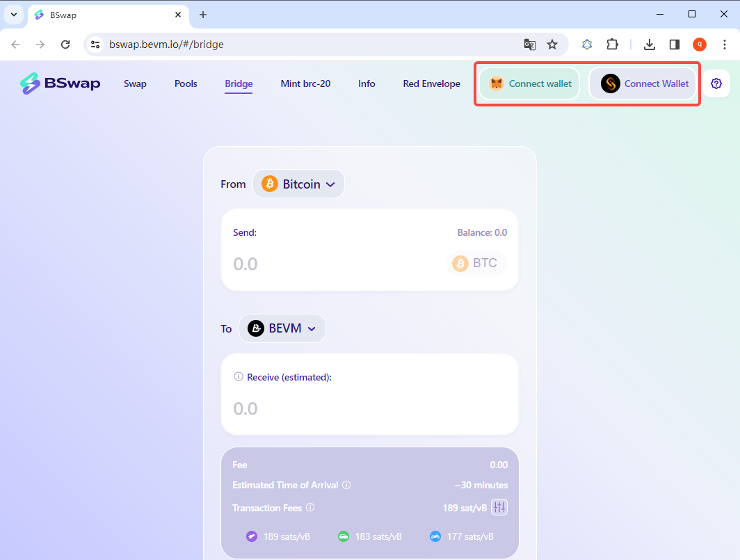Click the BSwap logo
Image resolution: width=740 pixels, height=560 pixels.
pos(60,83)
